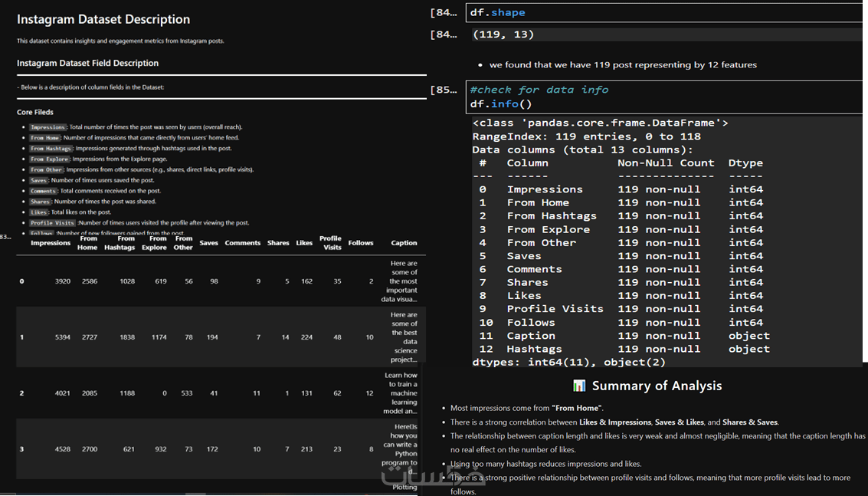Click the From Explore code tag in Core Fields
868x496 pixels.
pyautogui.click(x=50, y=159)
